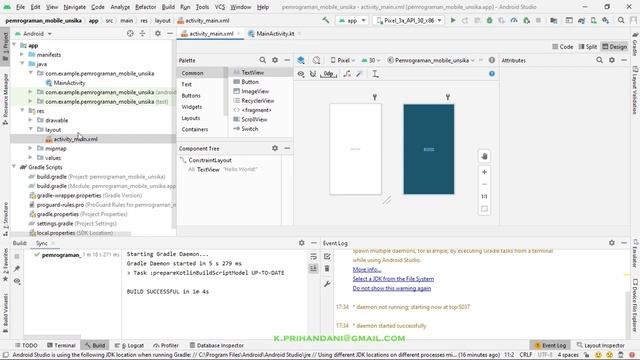This screenshot has width=640, height=360.
Task: Open Component Tree settings gear
Action: (x=275, y=148)
